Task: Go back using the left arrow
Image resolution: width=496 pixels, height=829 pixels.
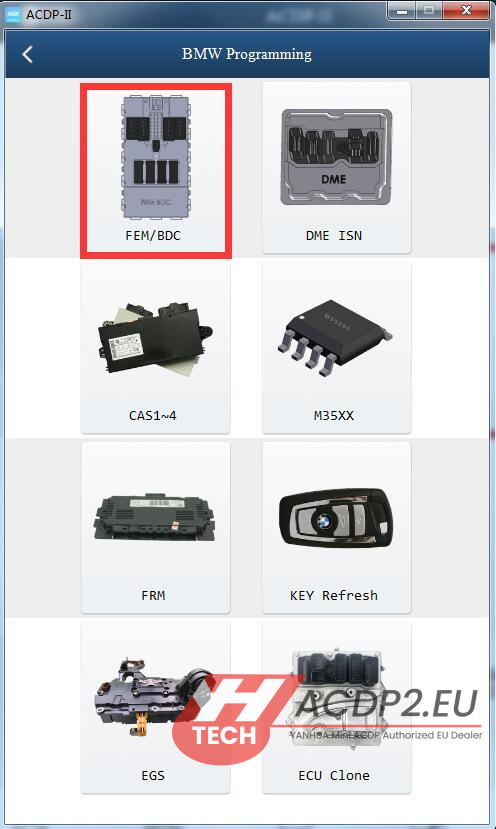Action: 27,54
